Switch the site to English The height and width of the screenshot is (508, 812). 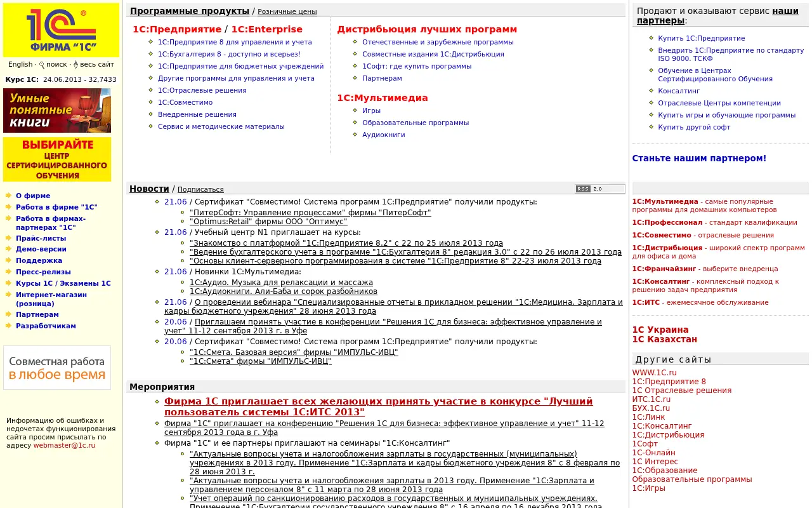point(20,64)
